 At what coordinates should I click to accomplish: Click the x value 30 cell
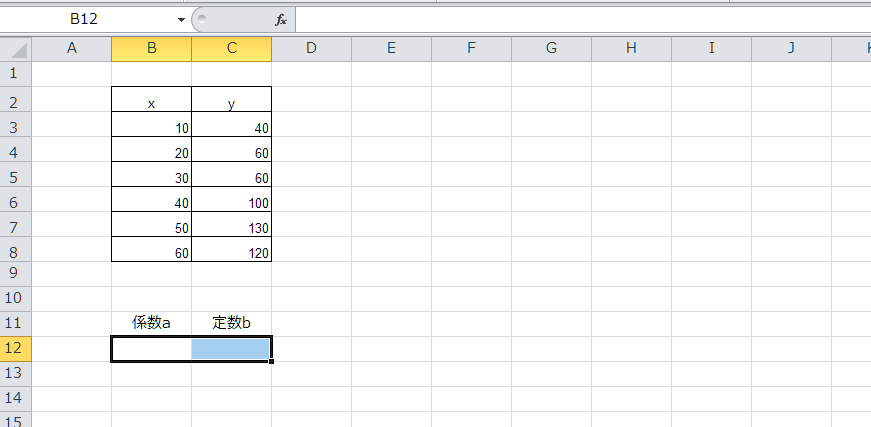(x=152, y=174)
